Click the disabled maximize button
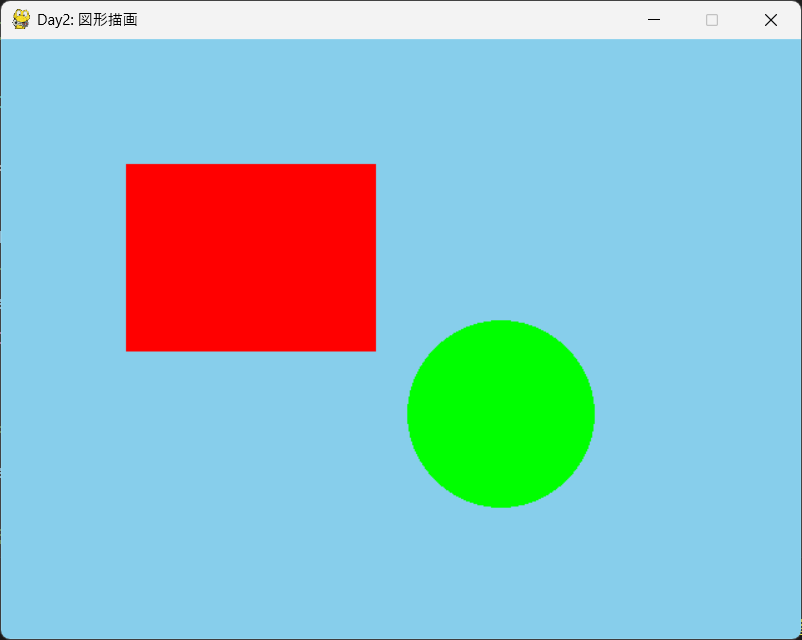The width and height of the screenshot is (802, 640). click(712, 20)
